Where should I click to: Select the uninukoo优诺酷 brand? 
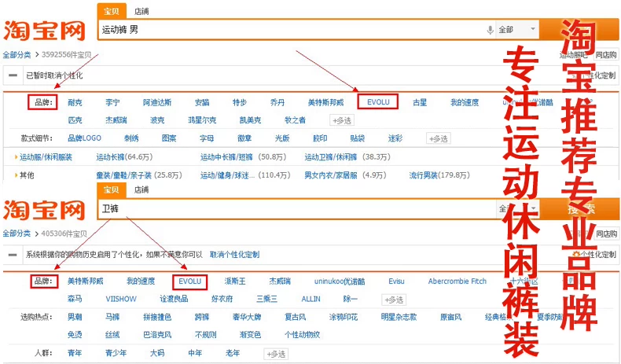coord(340,281)
